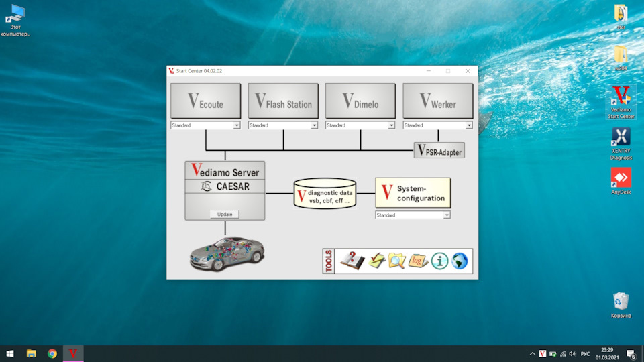Click the checkmark notes tool icon
Screen dimensions: 644x362
[x=376, y=261]
